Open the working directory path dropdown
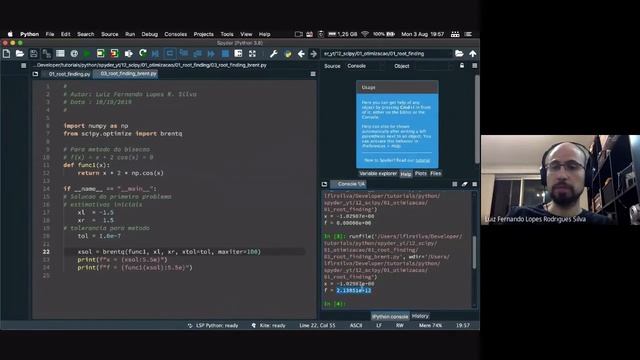The image size is (640, 360). click(x=387, y=53)
